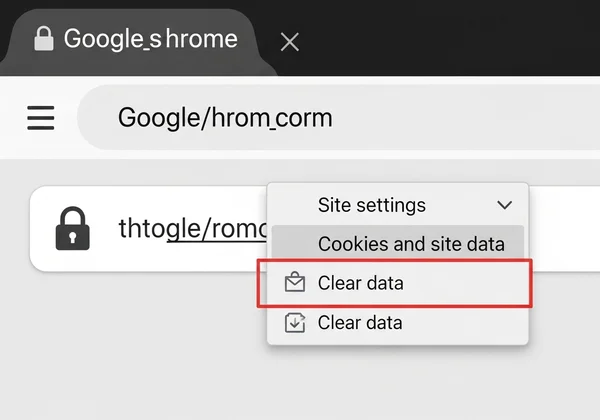Close the Google_s hrome tab
This screenshot has width=600, height=420.
[290, 42]
